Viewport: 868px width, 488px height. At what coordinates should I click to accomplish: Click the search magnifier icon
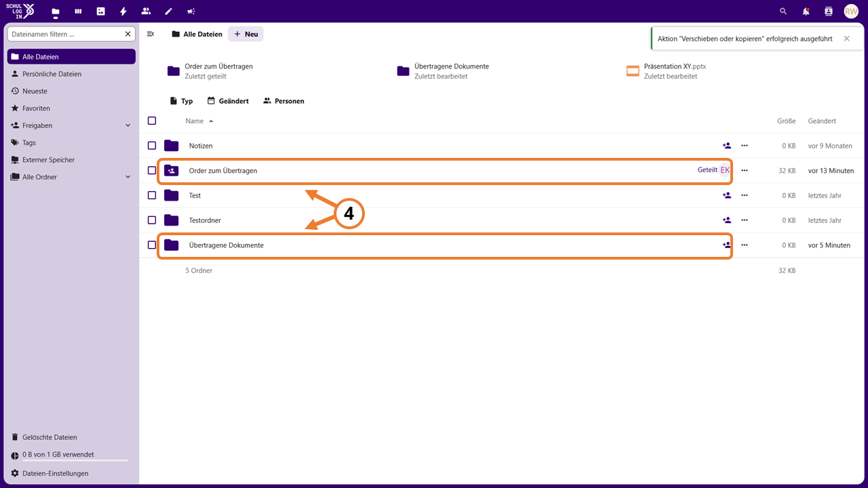[783, 12]
